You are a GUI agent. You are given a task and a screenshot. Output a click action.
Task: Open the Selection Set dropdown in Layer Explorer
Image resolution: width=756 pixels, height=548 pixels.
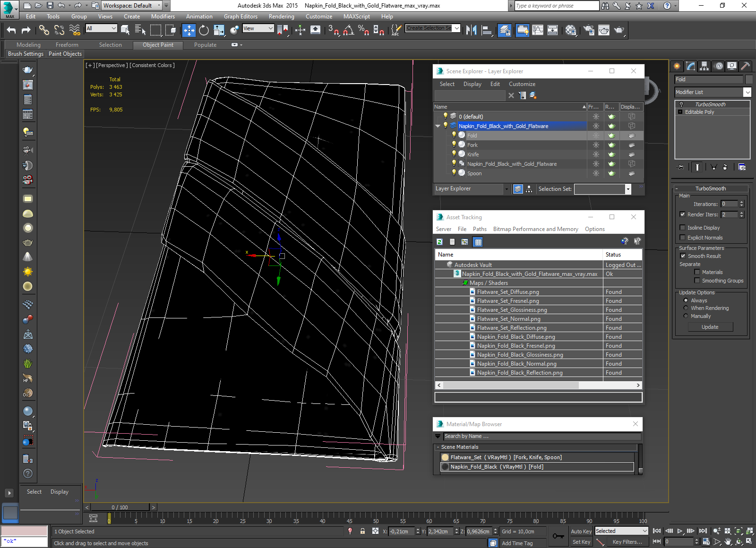[x=628, y=189]
